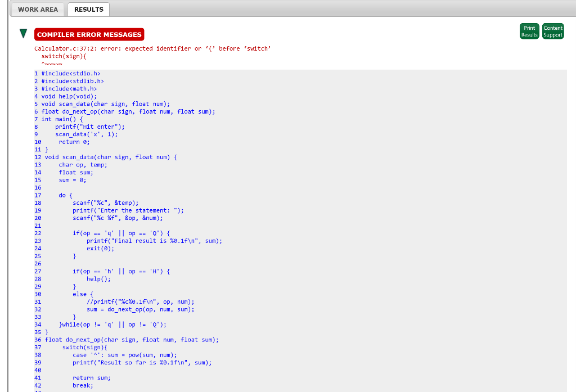The height and width of the screenshot is (392, 576).
Task: Click line 1 #include<stdio.h>
Action: [70, 73]
